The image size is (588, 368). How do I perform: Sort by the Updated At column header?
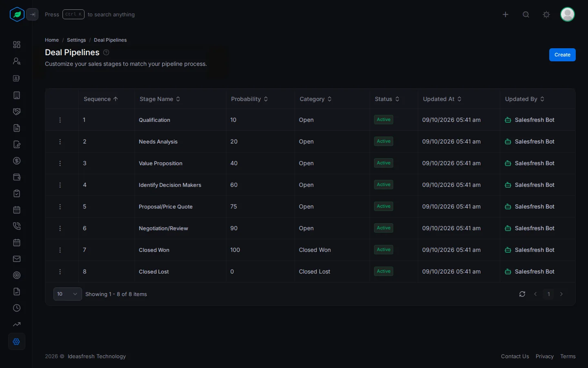[x=442, y=99]
